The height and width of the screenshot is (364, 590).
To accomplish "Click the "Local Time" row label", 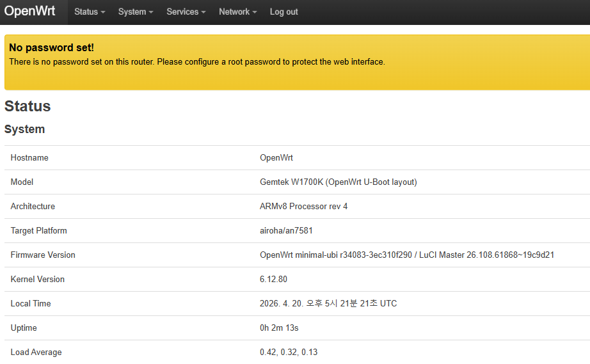I will 31,303.
